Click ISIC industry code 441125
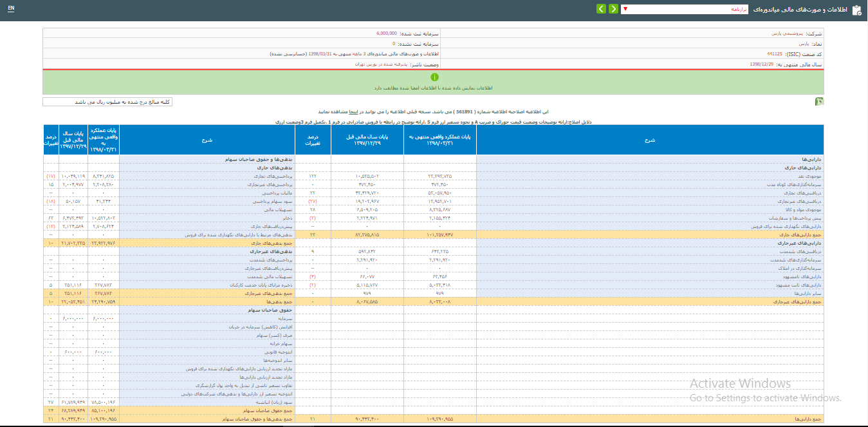The height and width of the screenshot is (427, 868). 775,54
